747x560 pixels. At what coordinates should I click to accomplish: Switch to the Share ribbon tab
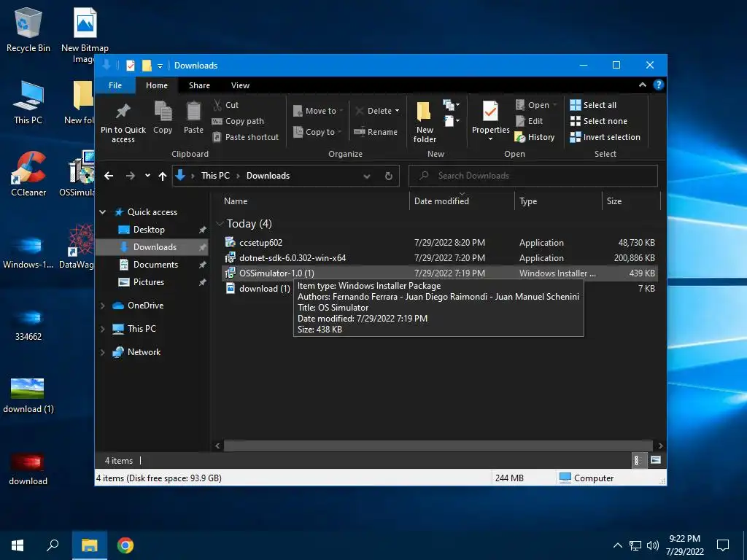(199, 85)
